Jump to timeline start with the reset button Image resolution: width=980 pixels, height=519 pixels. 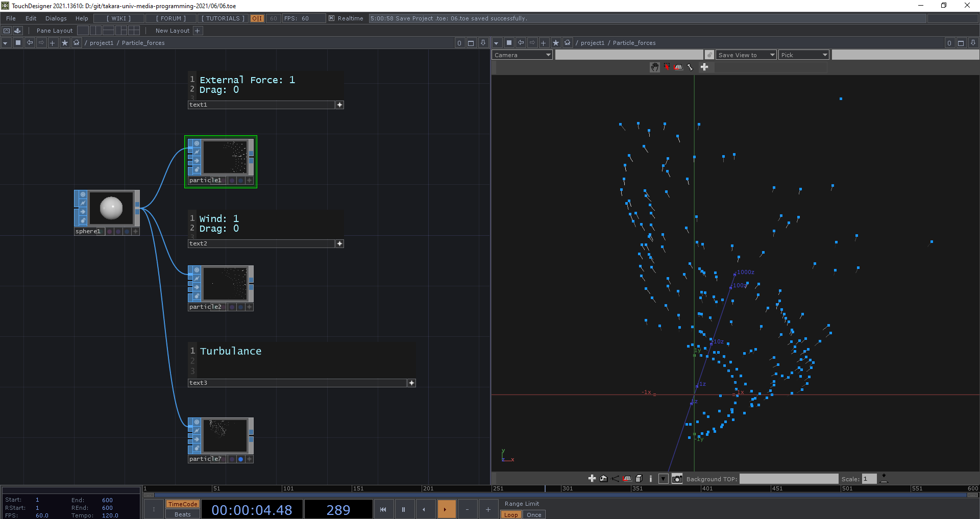(383, 509)
